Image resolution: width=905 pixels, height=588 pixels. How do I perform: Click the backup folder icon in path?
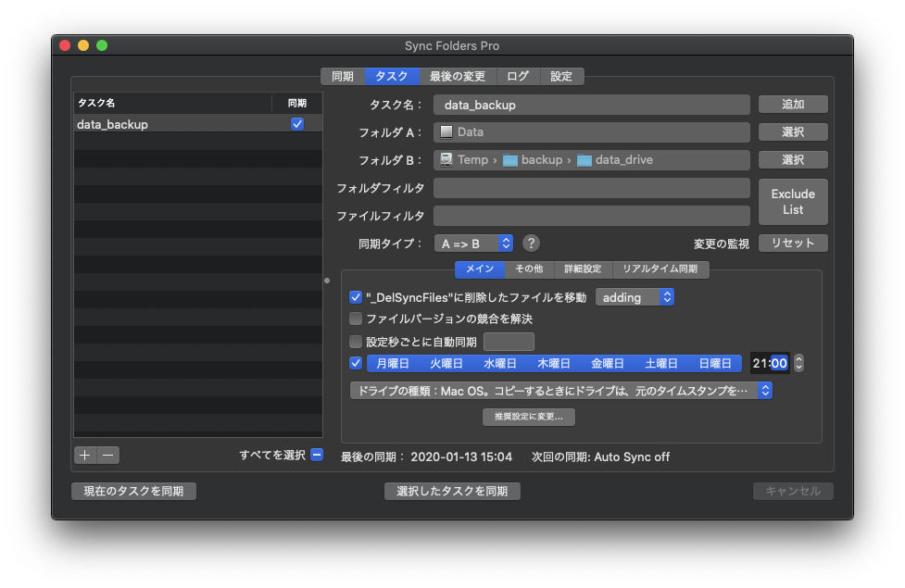coord(509,160)
